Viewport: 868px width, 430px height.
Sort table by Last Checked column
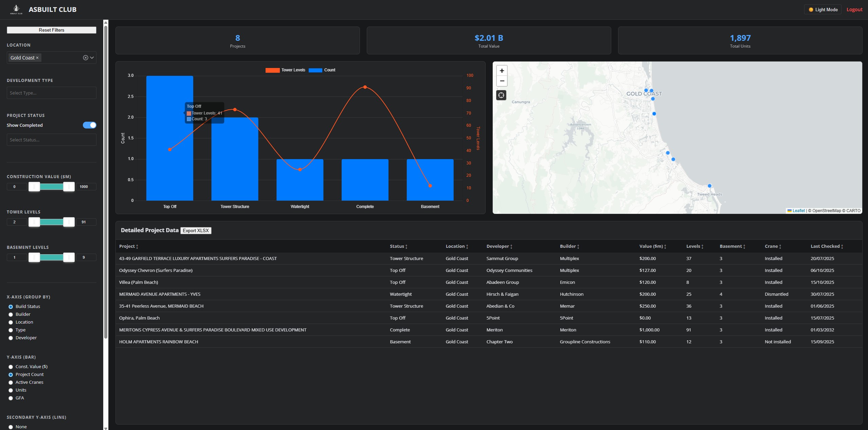827,246
